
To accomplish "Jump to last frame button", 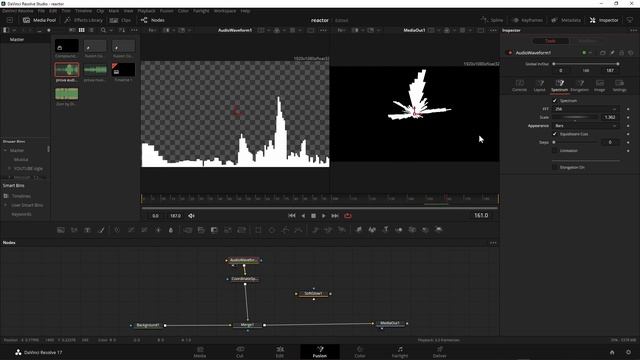I will (335, 216).
